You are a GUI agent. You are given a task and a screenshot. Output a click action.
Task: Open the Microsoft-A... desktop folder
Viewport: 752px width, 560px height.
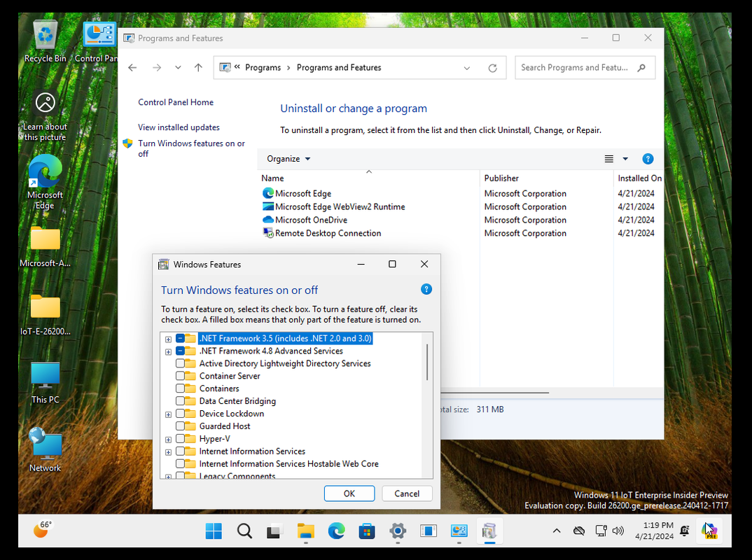tap(45, 246)
